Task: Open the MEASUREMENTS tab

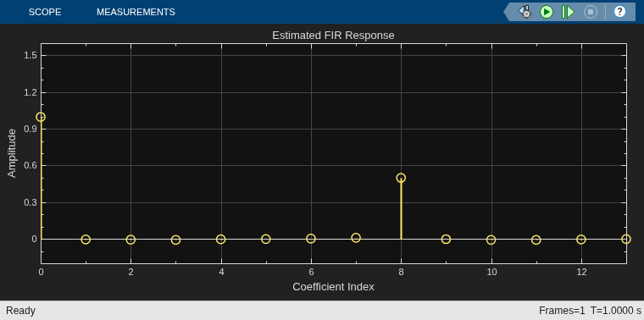Action: tap(136, 12)
